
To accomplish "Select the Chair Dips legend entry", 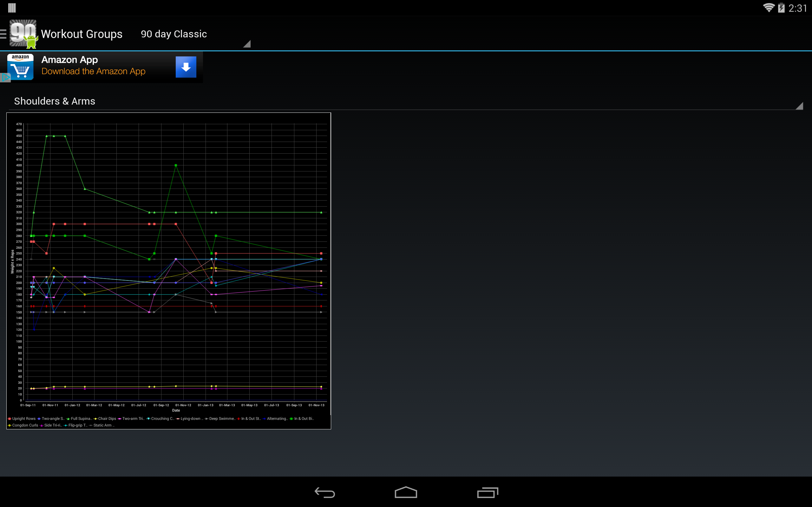I will point(106,419).
